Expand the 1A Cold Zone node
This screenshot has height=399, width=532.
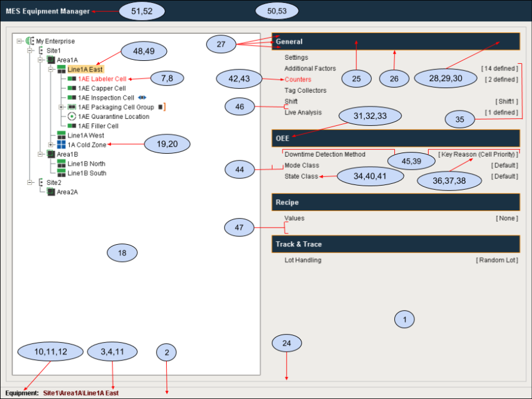tap(51, 145)
